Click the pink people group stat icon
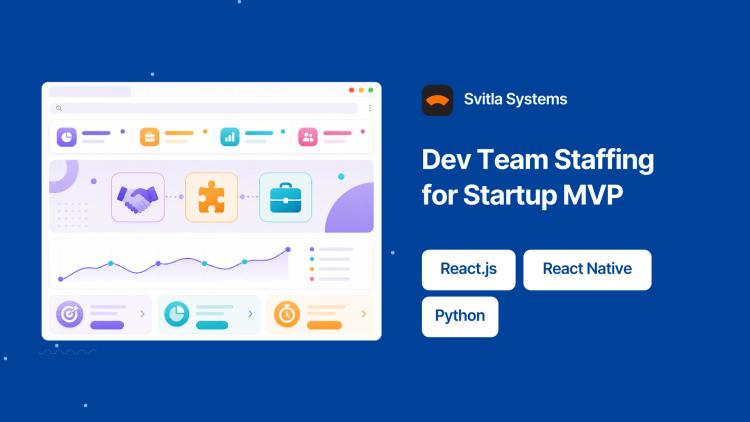750x422 pixels. 308,137
